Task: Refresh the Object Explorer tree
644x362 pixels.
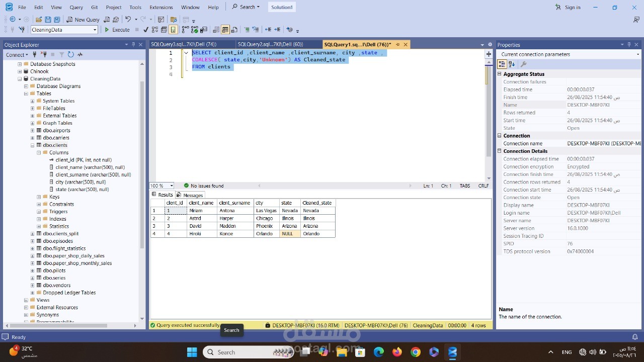Action: pyautogui.click(x=70, y=54)
